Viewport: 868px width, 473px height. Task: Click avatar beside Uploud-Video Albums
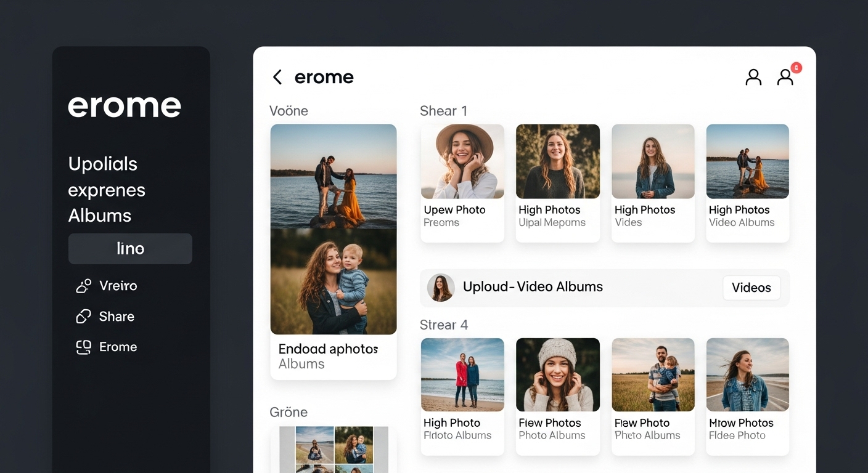(441, 288)
